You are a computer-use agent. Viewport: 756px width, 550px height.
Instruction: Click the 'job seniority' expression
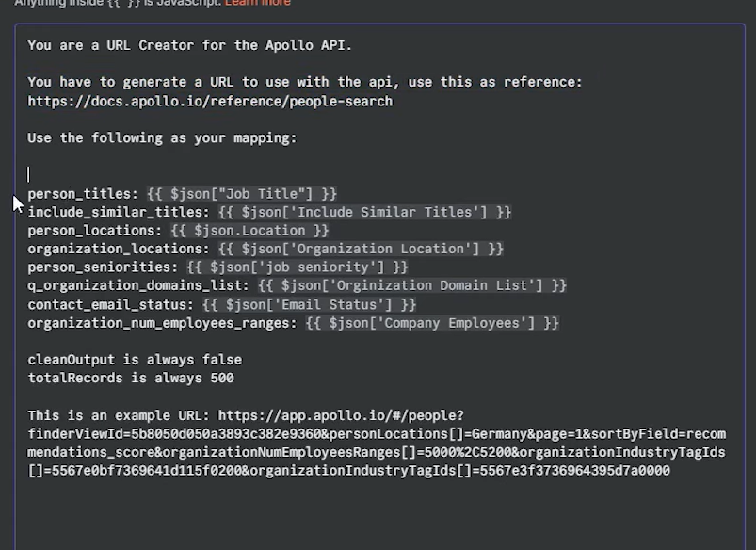(297, 267)
